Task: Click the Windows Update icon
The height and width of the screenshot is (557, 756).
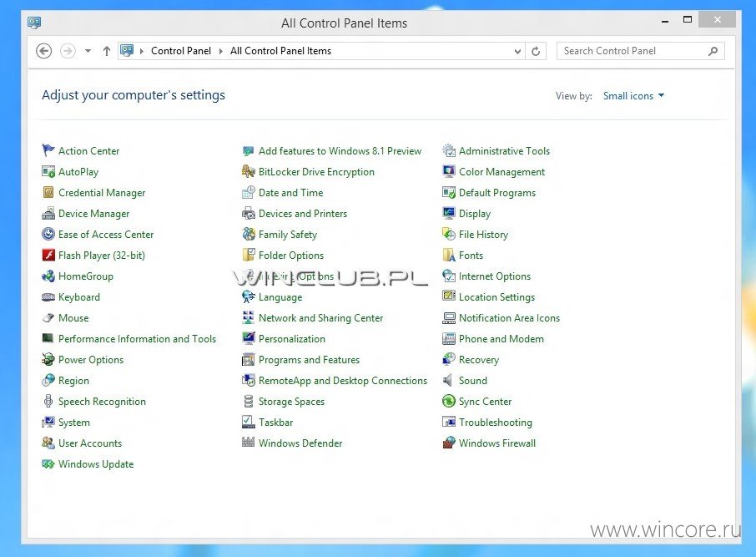Action: point(48,463)
